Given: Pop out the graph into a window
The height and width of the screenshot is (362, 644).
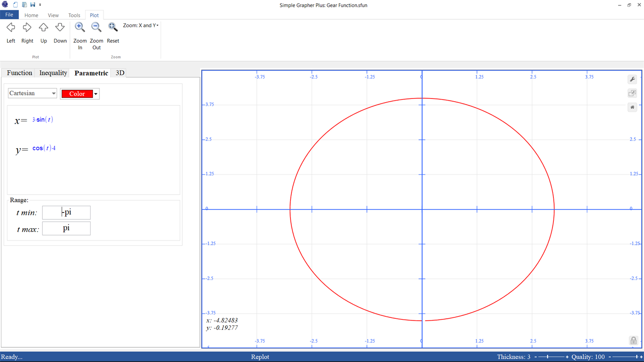Looking at the screenshot, I should point(632,93).
